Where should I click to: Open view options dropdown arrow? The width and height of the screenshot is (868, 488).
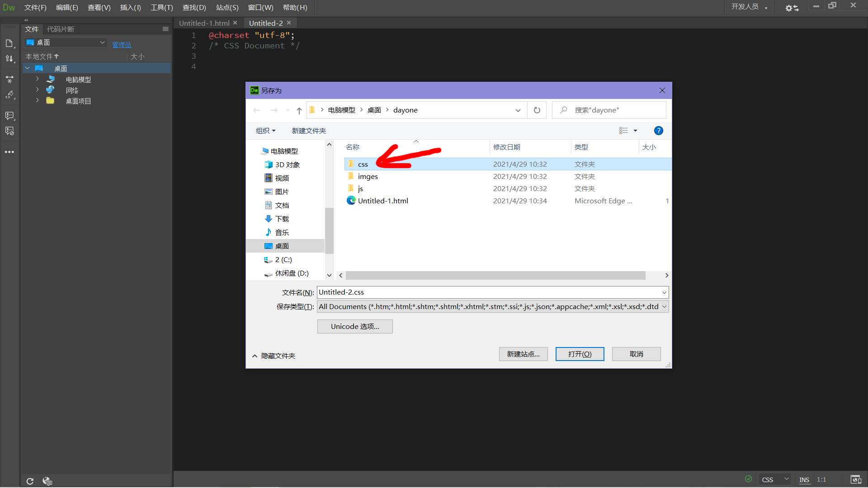click(635, 131)
